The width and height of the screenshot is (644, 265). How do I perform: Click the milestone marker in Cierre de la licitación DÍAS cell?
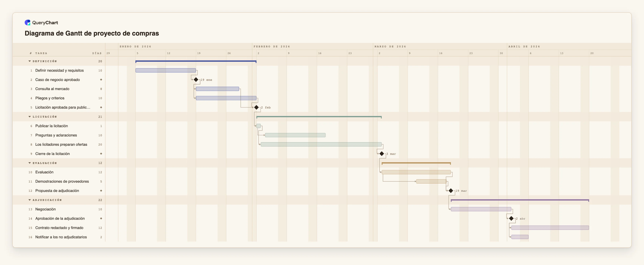coord(101,154)
